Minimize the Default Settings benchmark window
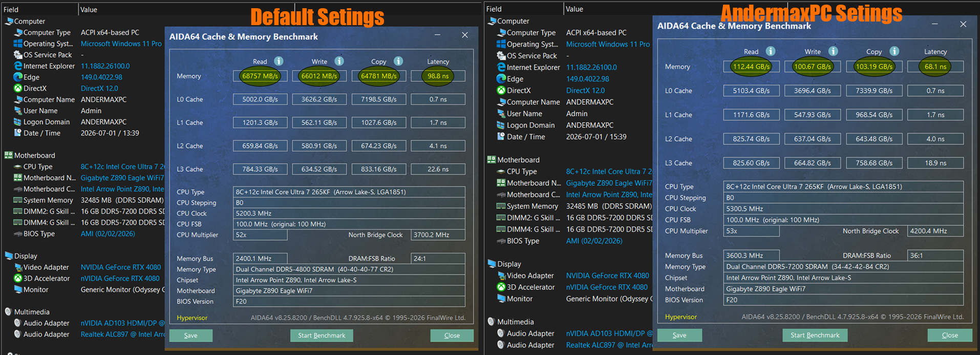This screenshot has height=355, width=980. [437, 35]
